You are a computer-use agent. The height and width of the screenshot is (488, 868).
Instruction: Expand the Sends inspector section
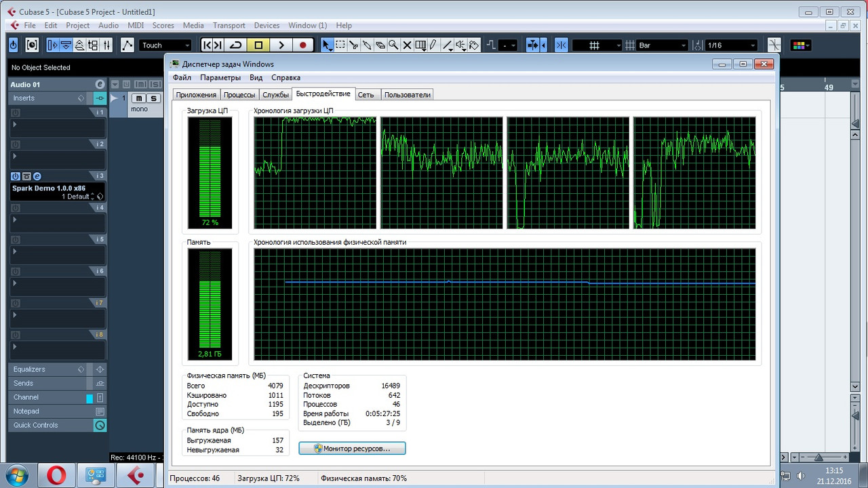[23, 384]
